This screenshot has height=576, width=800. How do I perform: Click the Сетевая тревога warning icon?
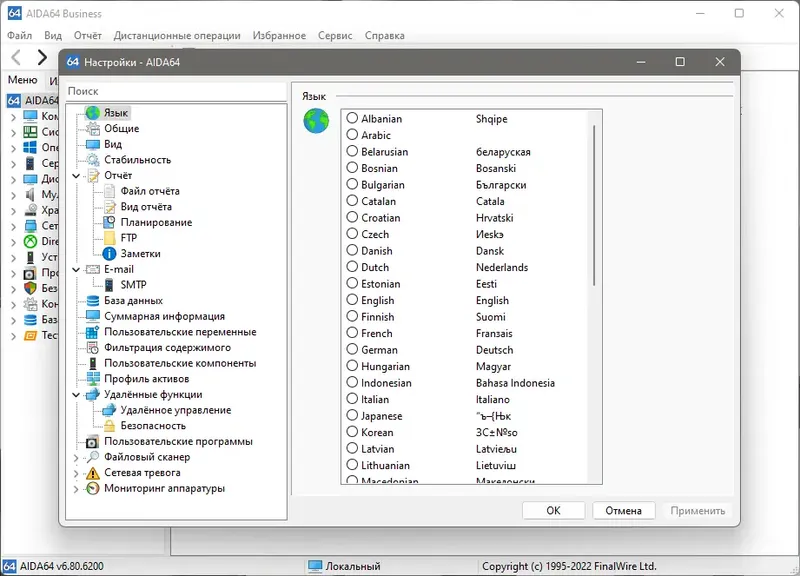point(92,473)
